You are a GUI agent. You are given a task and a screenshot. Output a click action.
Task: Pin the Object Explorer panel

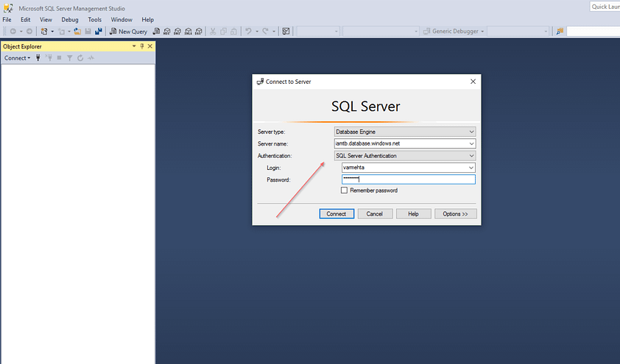click(142, 46)
